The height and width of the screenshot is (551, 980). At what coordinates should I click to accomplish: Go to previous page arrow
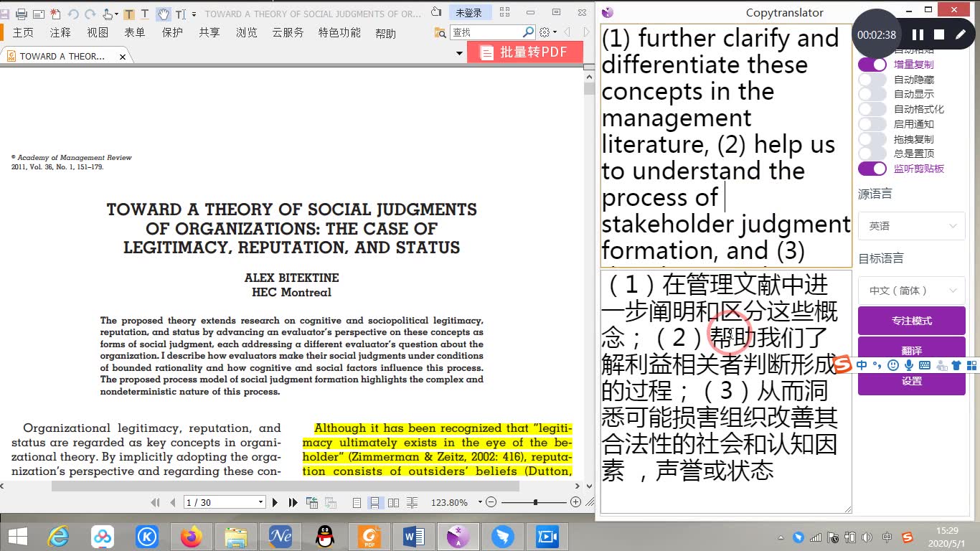172,502
